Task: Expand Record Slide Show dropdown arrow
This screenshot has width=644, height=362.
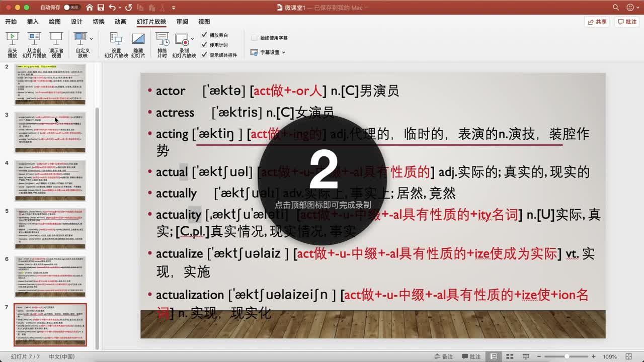Action: click(192, 39)
